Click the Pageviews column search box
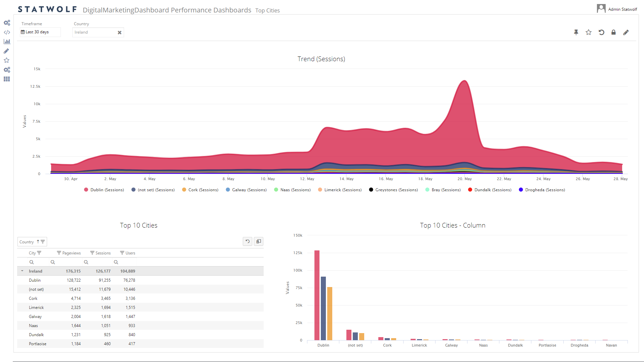This screenshot has height=362, width=644. 66,262
